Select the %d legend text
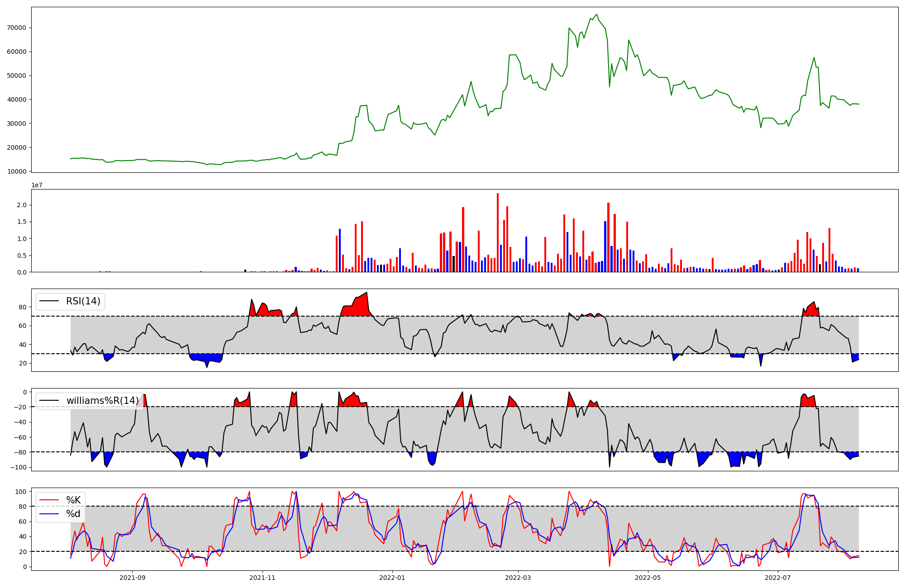The width and height of the screenshot is (905, 588). click(73, 514)
